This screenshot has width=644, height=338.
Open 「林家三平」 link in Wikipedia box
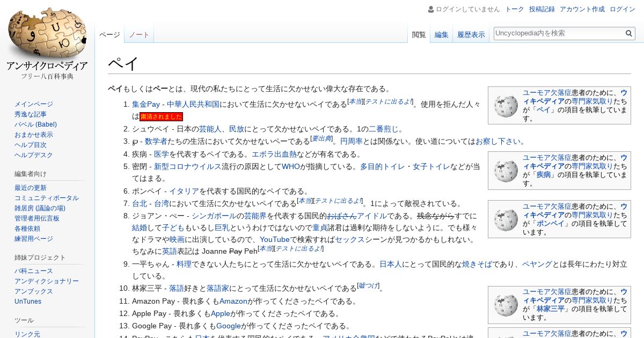pyautogui.click(x=551, y=309)
